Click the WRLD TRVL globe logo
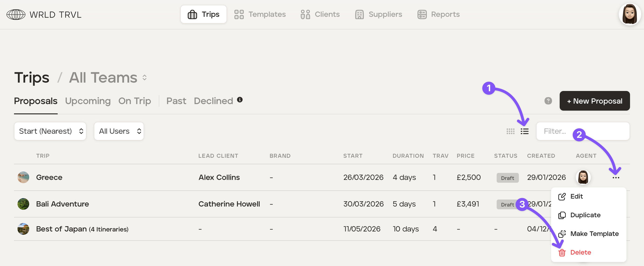Image resolution: width=644 pixels, height=266 pixels. point(16,14)
